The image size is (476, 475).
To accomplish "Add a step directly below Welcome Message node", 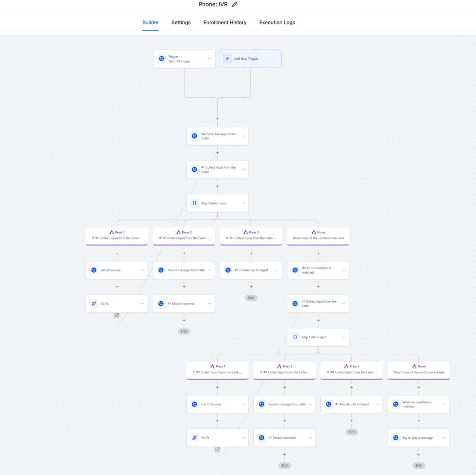I will (x=218, y=152).
